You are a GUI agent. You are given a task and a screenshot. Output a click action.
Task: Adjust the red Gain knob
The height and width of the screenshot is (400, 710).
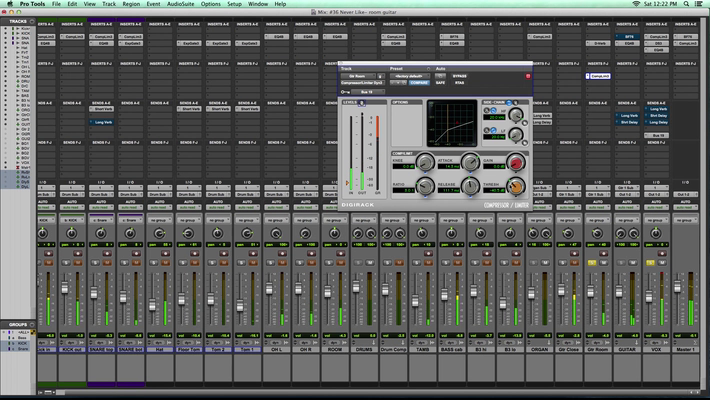515,162
